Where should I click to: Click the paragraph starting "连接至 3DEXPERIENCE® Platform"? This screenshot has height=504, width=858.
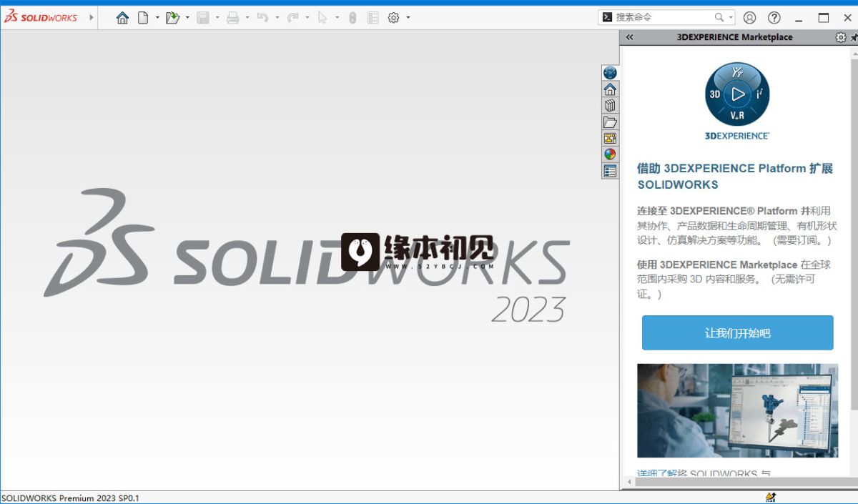(737, 226)
